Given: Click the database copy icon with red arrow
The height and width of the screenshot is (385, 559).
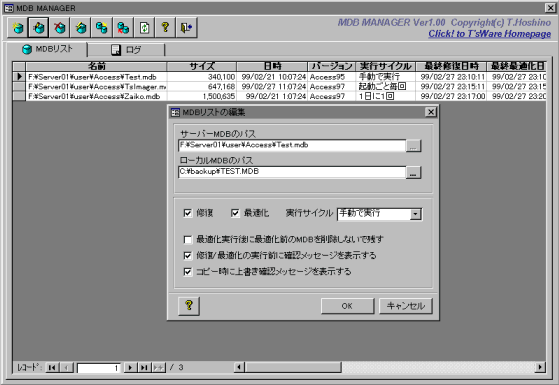Looking at the screenshot, I should tap(123, 27).
